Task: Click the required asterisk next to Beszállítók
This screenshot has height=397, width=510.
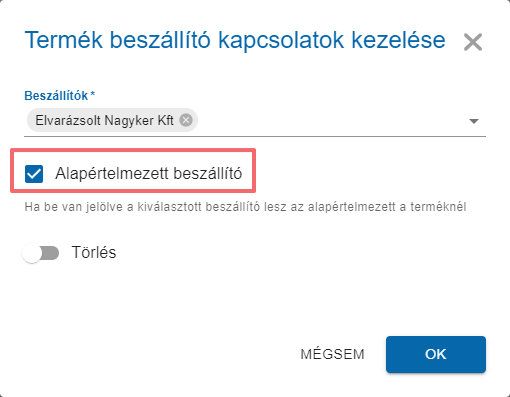Action: pos(93,94)
